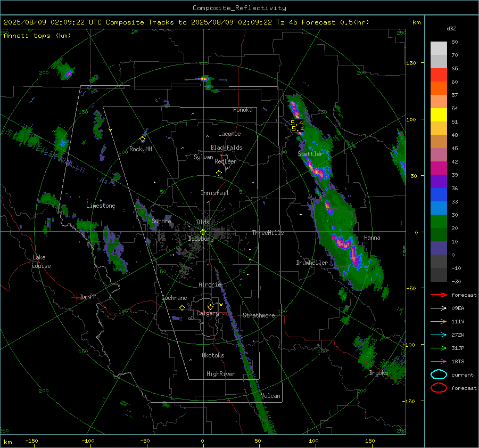The width and height of the screenshot is (479, 448).
Task: Select the light gray 80-70 dBZ swatch
Action: click(x=439, y=48)
